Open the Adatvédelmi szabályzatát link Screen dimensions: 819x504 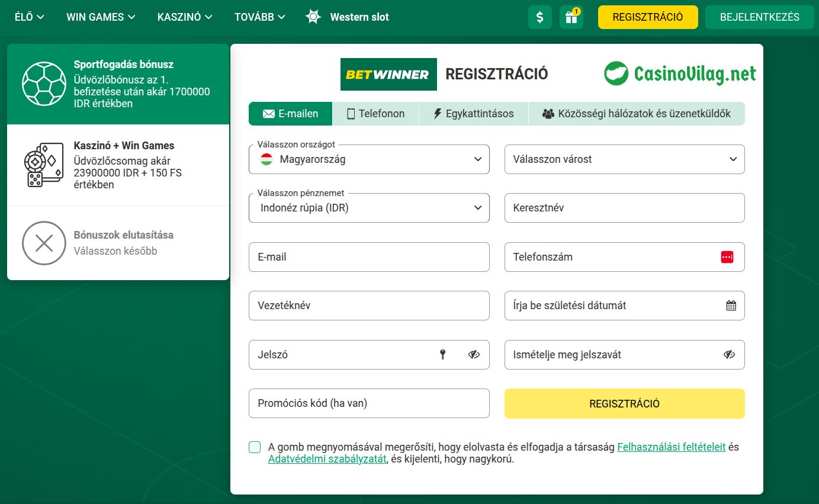click(x=327, y=459)
